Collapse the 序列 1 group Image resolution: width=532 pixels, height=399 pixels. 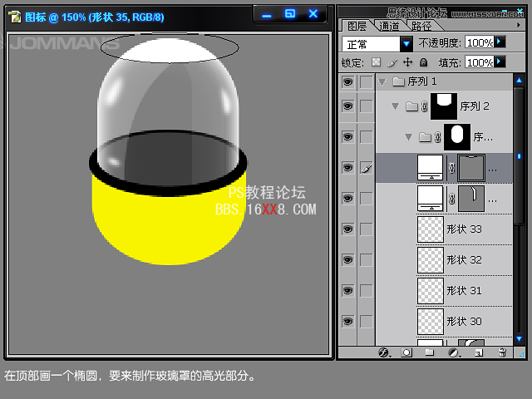pyautogui.click(x=382, y=81)
